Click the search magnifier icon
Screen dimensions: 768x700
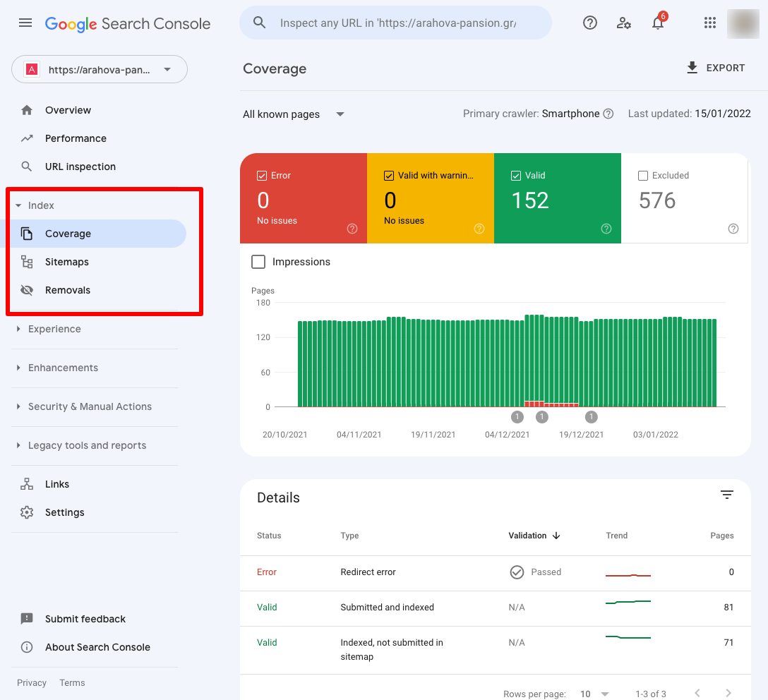pyautogui.click(x=260, y=23)
